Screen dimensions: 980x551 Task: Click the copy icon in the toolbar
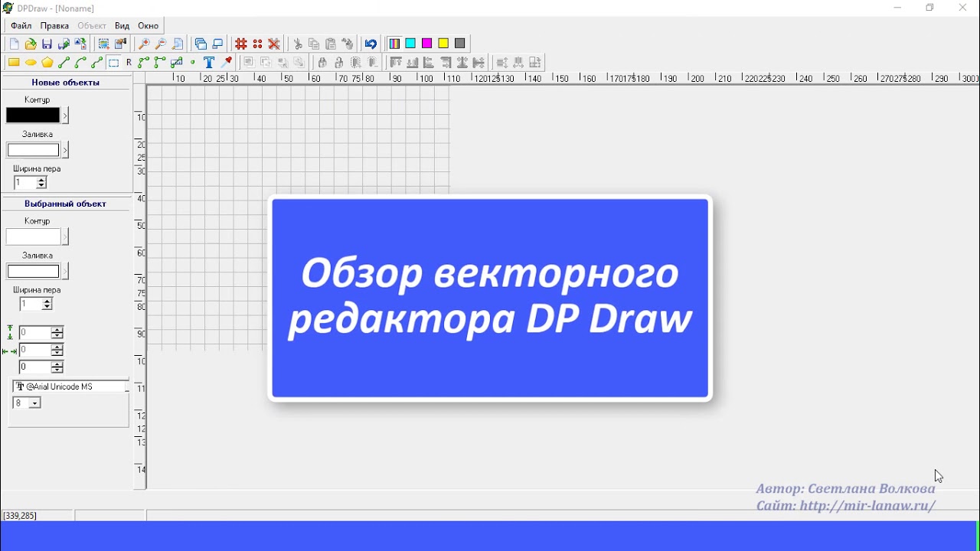point(315,44)
